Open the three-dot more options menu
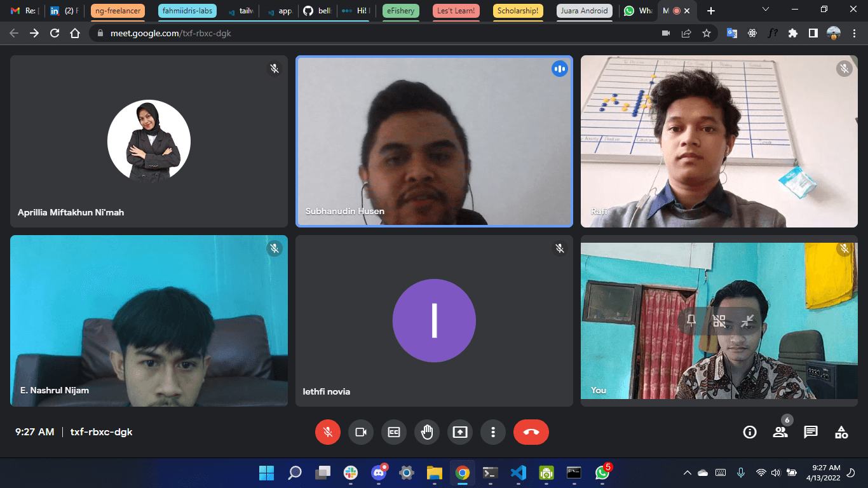 point(493,432)
